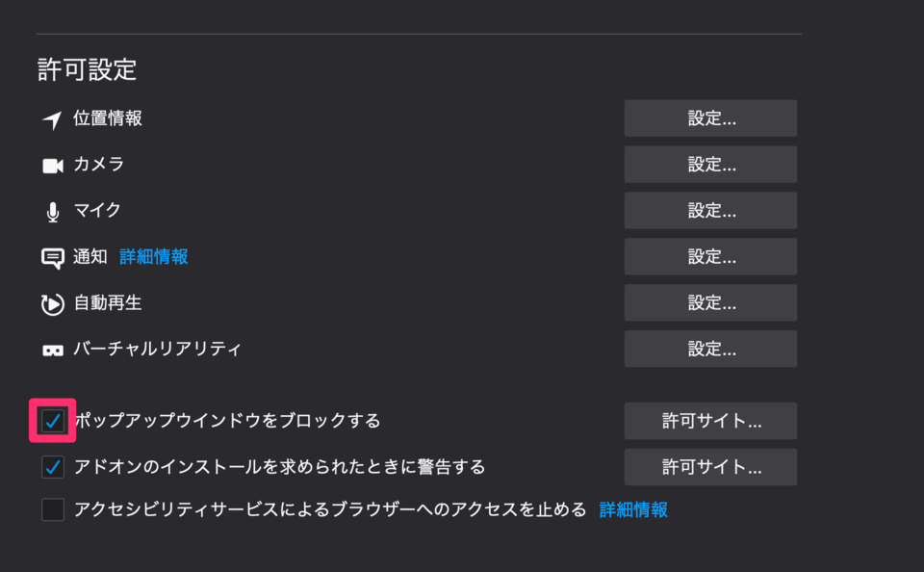Open 許可サイト list for add-on installs
924x572 pixels.
pyautogui.click(x=710, y=467)
